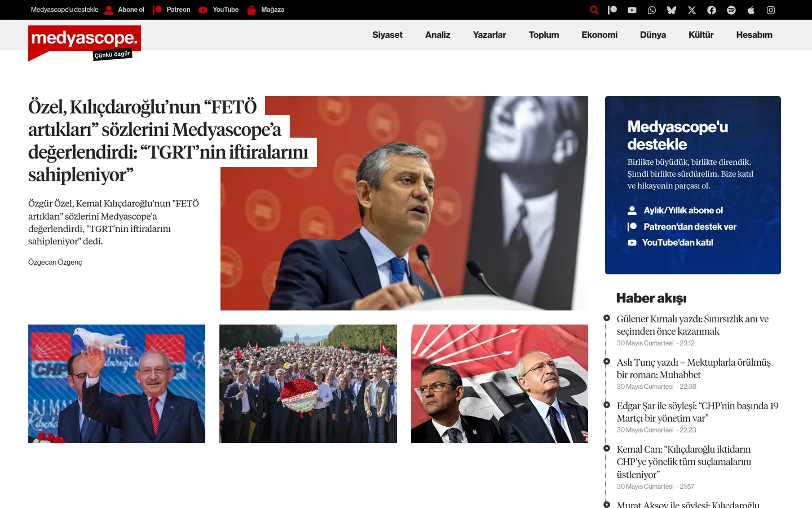The image size is (812, 508).
Task: Click author name Özgecan Özgenç
Action: [55, 262]
